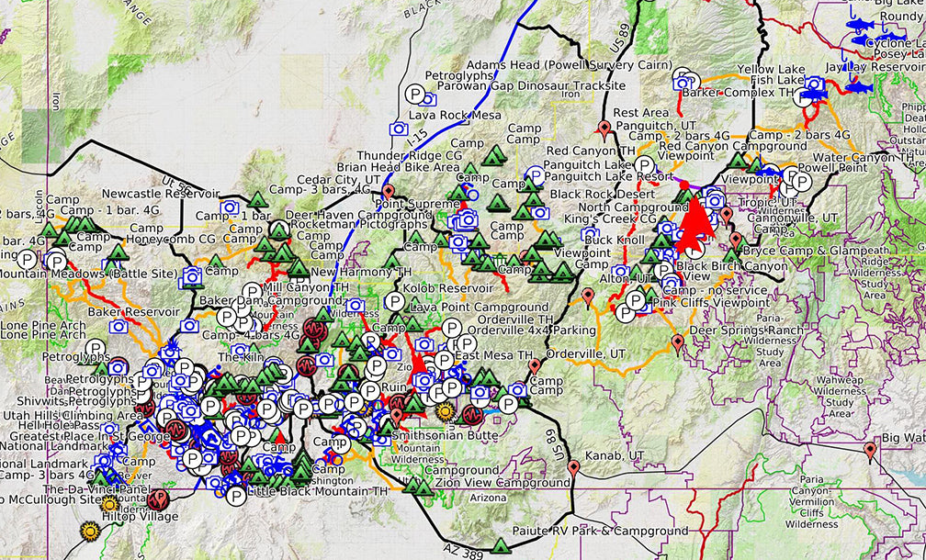This screenshot has height=560, width=926.
Task: Select the red pin at Kanab, UT
Action: pyautogui.click(x=573, y=468)
